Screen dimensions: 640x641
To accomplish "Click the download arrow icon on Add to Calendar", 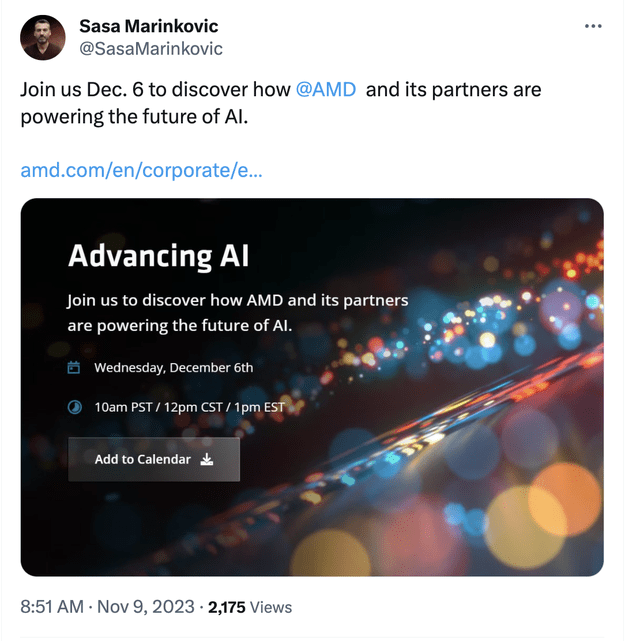I will click(207, 460).
